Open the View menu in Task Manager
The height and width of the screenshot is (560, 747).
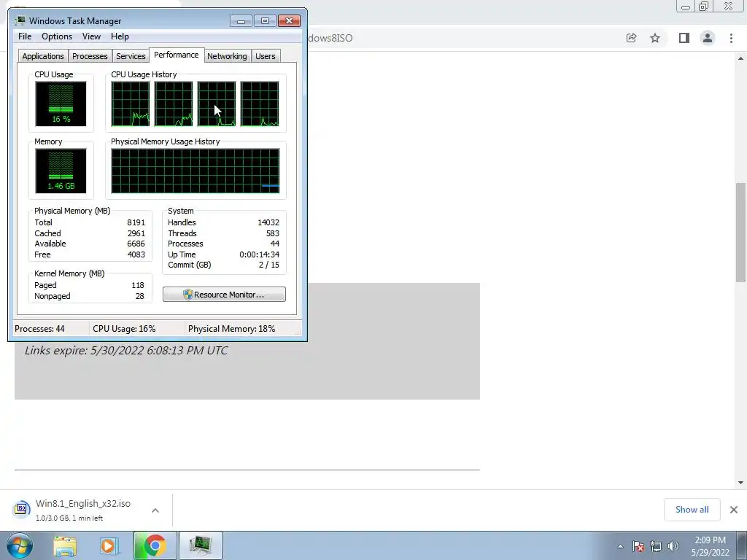pos(91,36)
